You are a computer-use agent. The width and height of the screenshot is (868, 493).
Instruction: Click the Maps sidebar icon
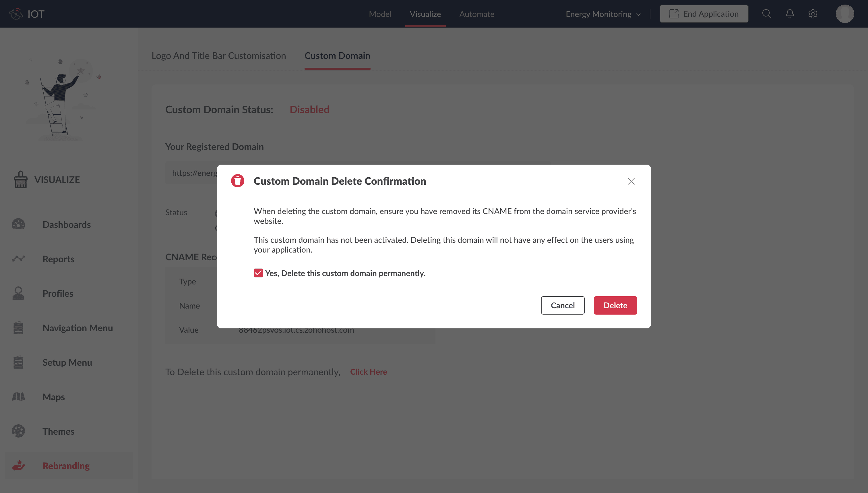pos(18,396)
